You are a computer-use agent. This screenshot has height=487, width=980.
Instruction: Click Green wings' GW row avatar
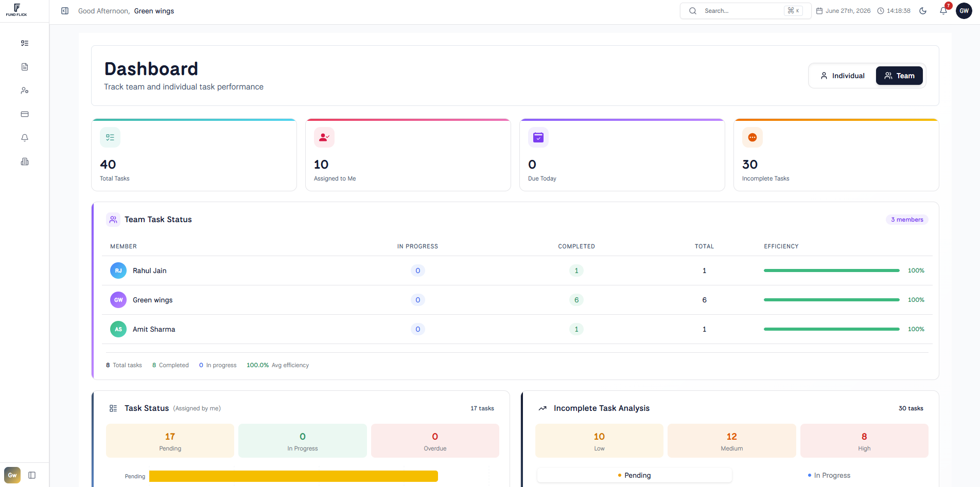(118, 300)
